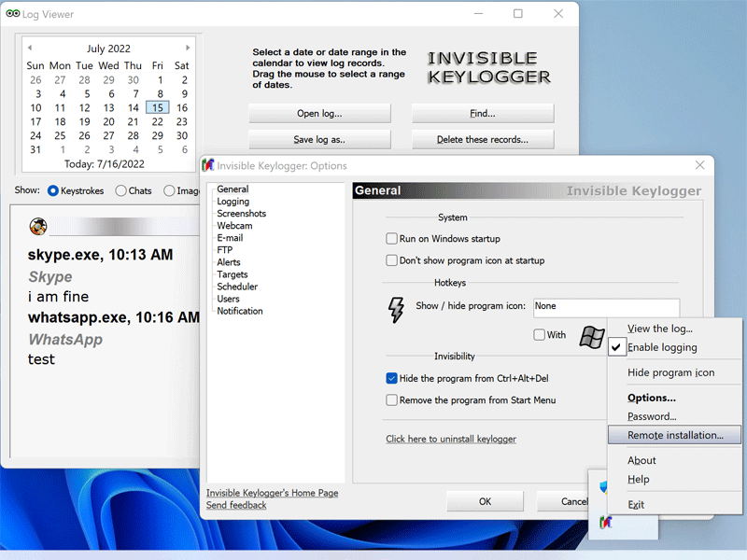Select the Chats radio button
The width and height of the screenshot is (747, 560).
[121, 191]
